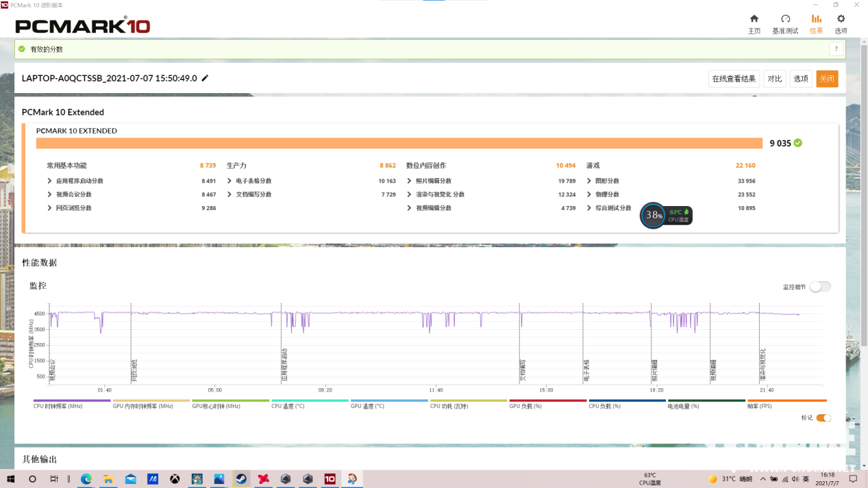The width and height of the screenshot is (868, 488).
Task: Toggle 电池电量 legend line
Action: click(707, 404)
